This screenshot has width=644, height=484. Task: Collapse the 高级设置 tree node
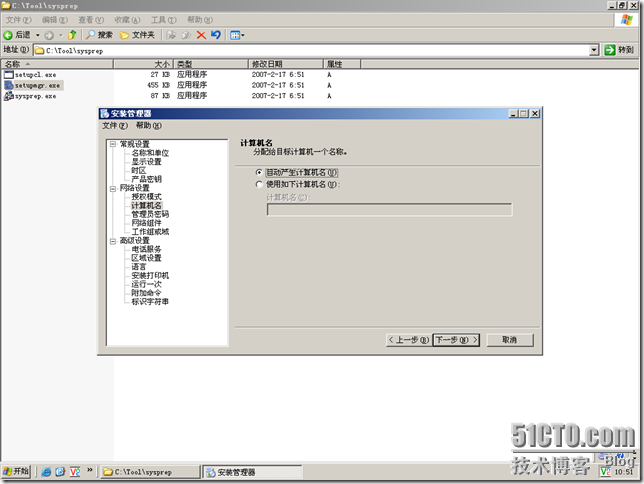(113, 241)
